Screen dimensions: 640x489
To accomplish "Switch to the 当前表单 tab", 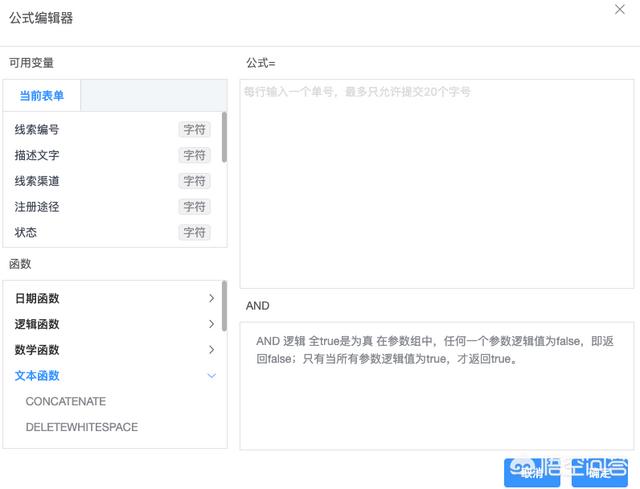I will click(42, 96).
